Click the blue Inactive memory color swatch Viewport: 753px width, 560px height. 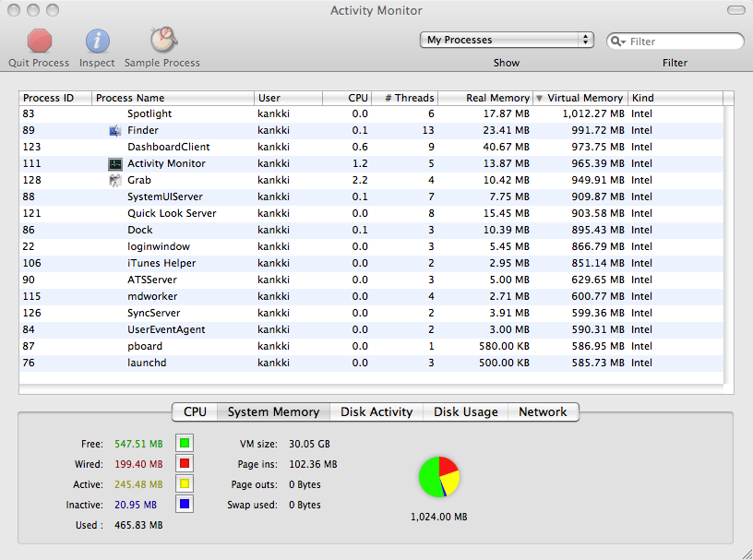tap(185, 505)
